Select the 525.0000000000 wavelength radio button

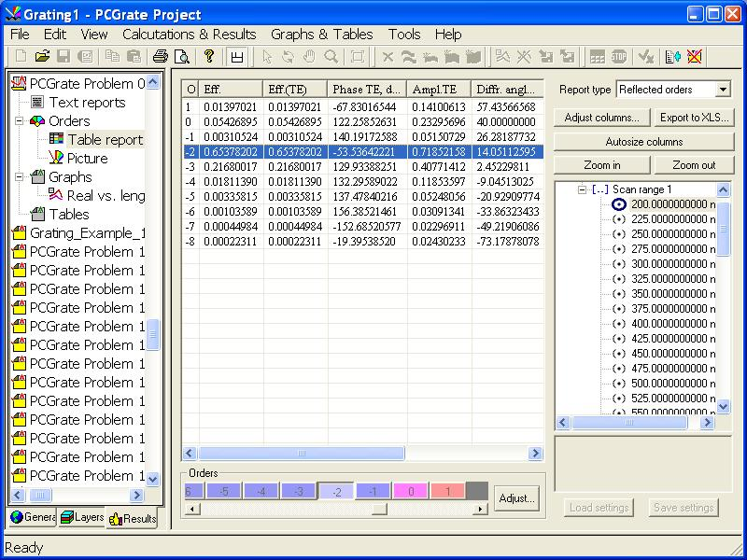tap(618, 399)
